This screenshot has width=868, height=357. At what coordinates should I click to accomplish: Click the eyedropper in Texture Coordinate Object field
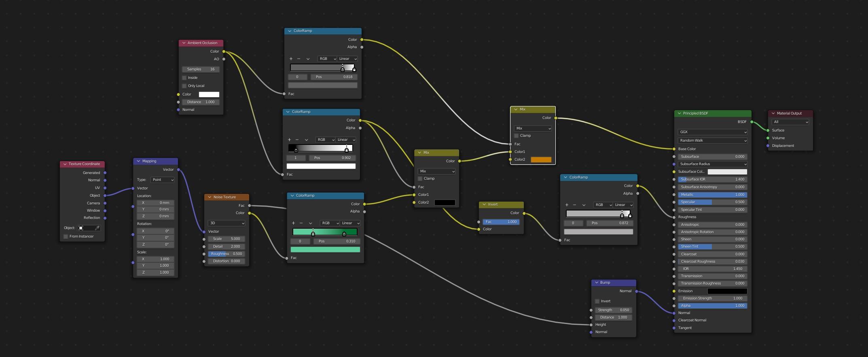[x=97, y=228]
